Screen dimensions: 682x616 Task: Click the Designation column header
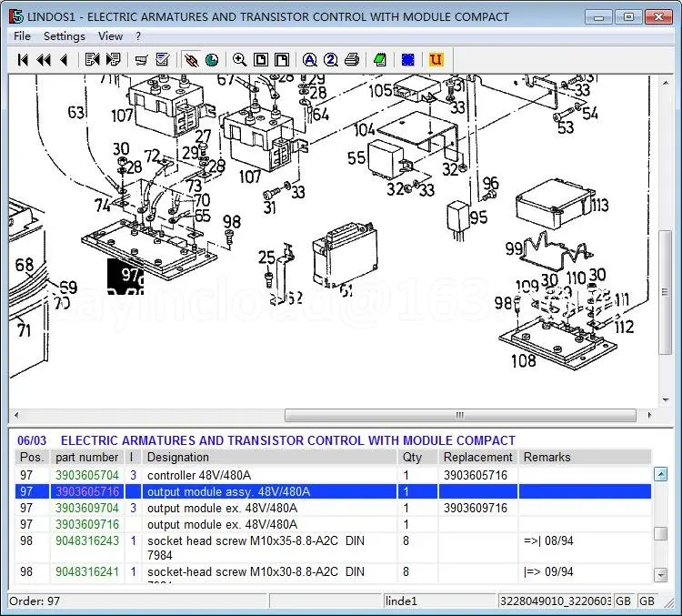click(x=270, y=457)
